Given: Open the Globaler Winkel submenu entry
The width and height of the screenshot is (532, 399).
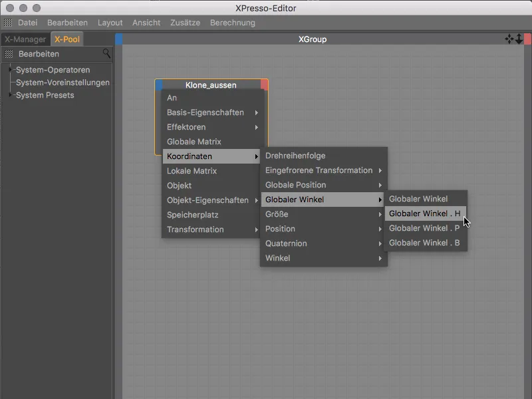Looking at the screenshot, I should tap(324, 199).
